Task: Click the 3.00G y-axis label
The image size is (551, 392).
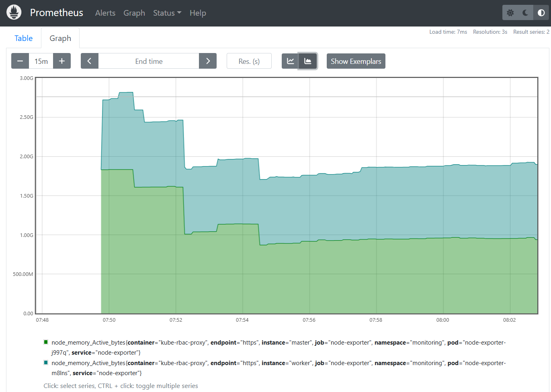Action: tap(27, 78)
